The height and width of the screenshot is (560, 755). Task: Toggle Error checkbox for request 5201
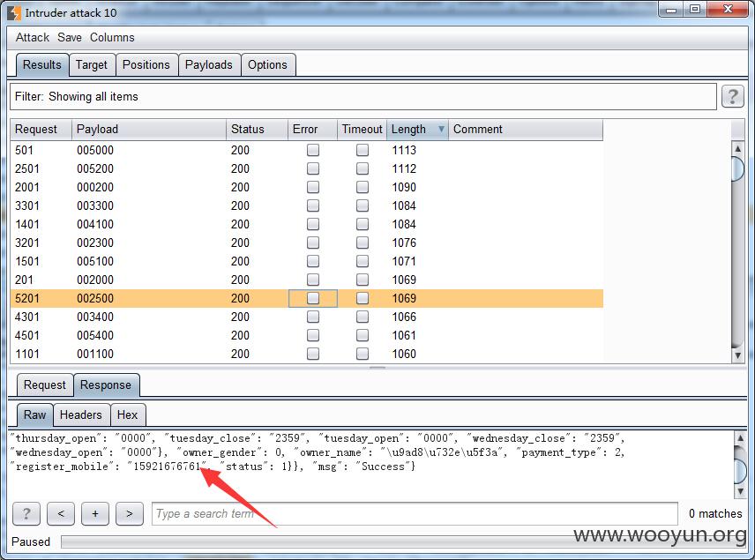point(313,299)
